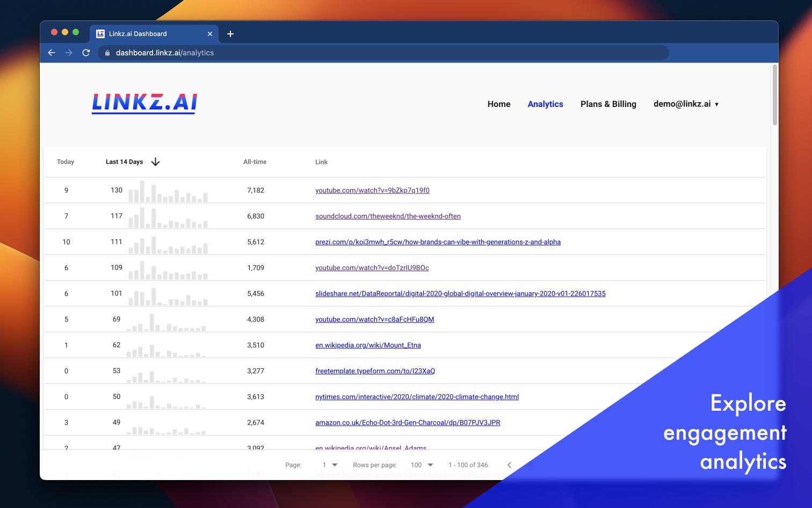Open youtube.com/watch?v=c8aFcHFu8QM link

(x=375, y=319)
